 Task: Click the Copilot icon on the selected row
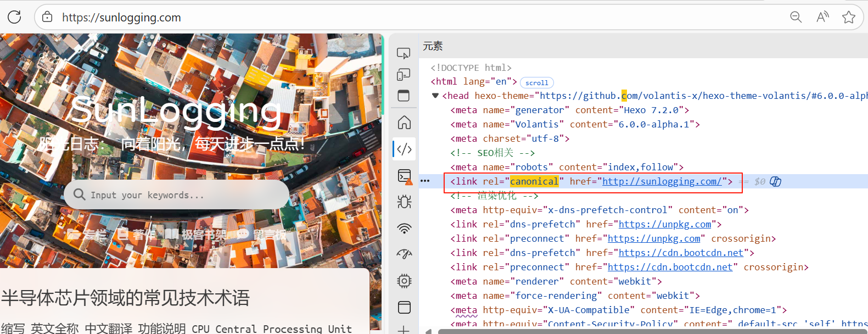775,181
